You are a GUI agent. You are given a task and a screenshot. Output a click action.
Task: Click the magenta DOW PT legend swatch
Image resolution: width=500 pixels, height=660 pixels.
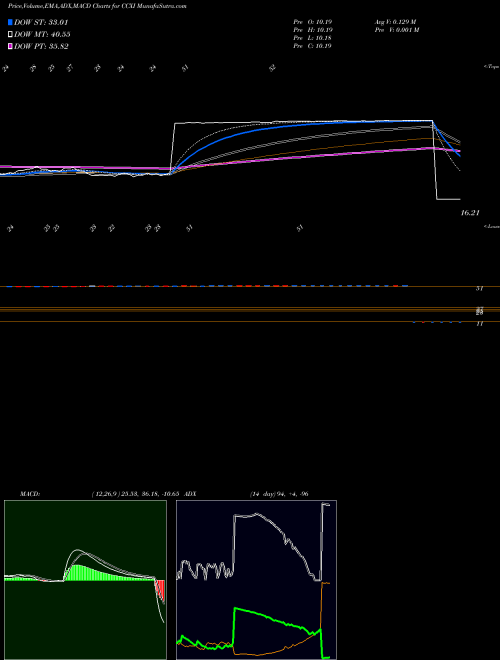(x=10, y=46)
